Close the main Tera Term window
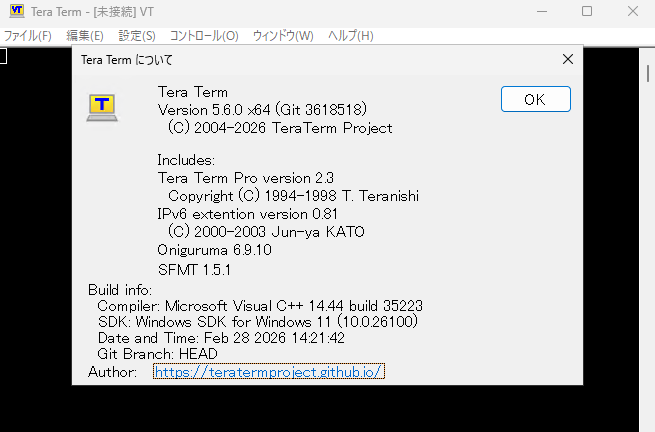Image resolution: width=655 pixels, height=432 pixels. coord(632,11)
